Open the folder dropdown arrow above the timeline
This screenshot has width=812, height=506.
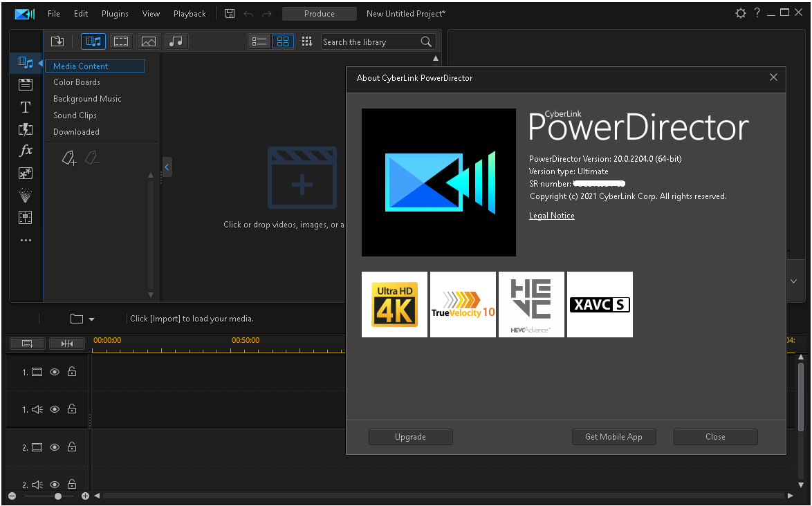92,319
